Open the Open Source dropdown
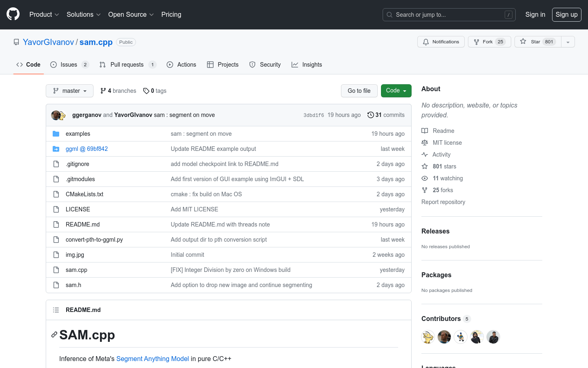This screenshot has width=588, height=368. coord(131,14)
